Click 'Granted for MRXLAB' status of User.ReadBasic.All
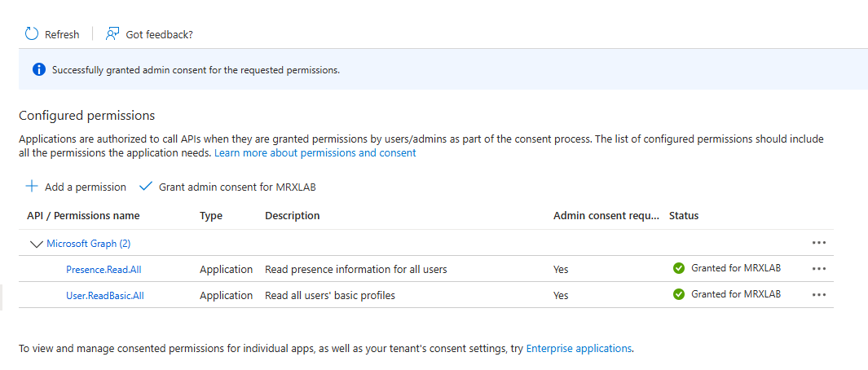This screenshot has height=370, width=868. coord(736,294)
